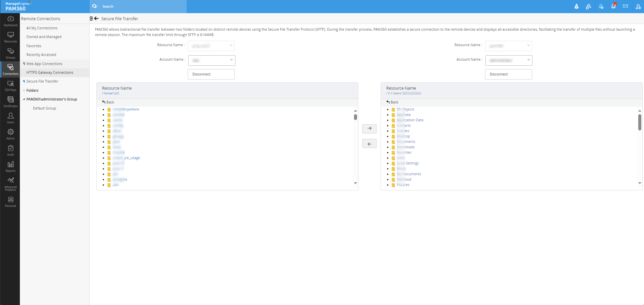
Task: Click the right arrow transfer button
Action: [x=369, y=128]
